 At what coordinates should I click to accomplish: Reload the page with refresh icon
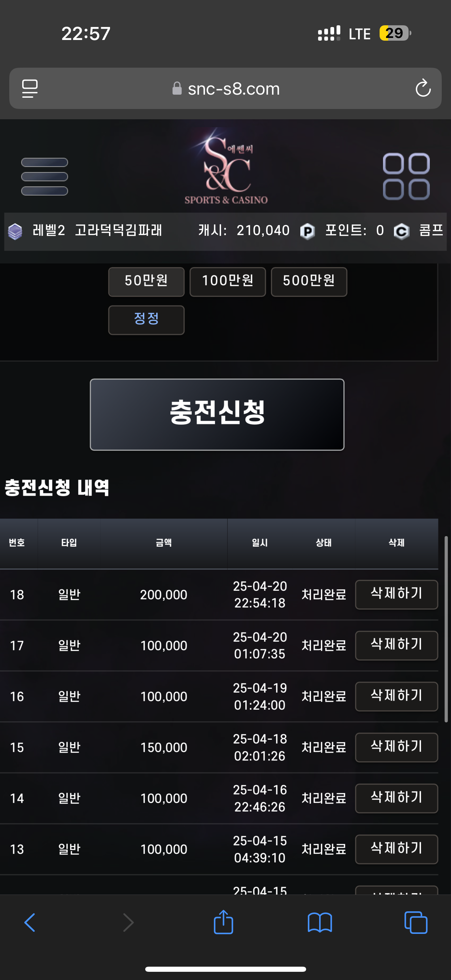click(x=423, y=88)
